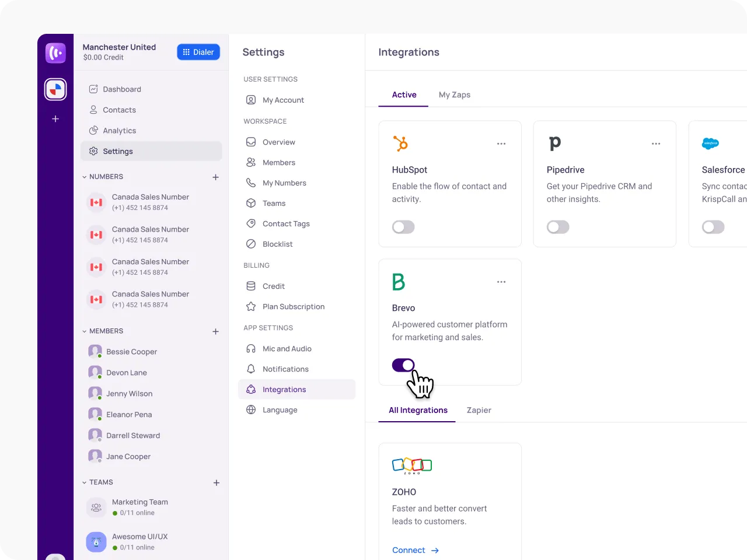The width and height of the screenshot is (747, 560).
Task: Open Brevo card options menu
Action: (x=501, y=282)
